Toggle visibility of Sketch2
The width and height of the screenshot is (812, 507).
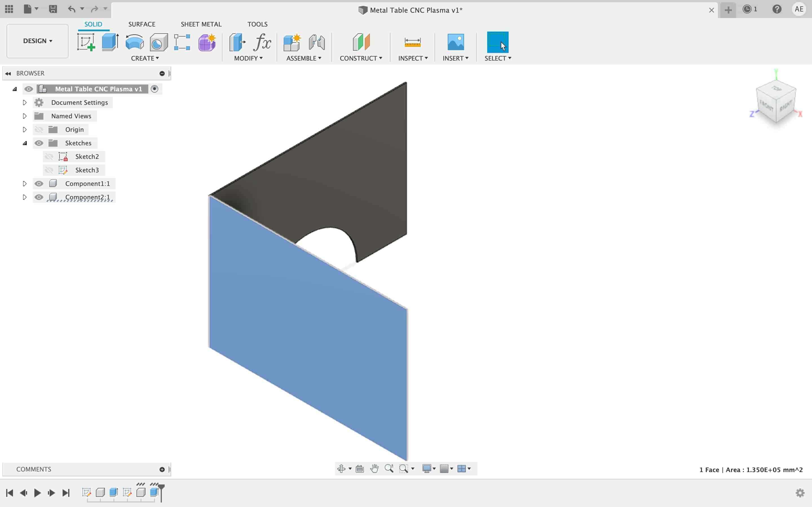point(48,156)
